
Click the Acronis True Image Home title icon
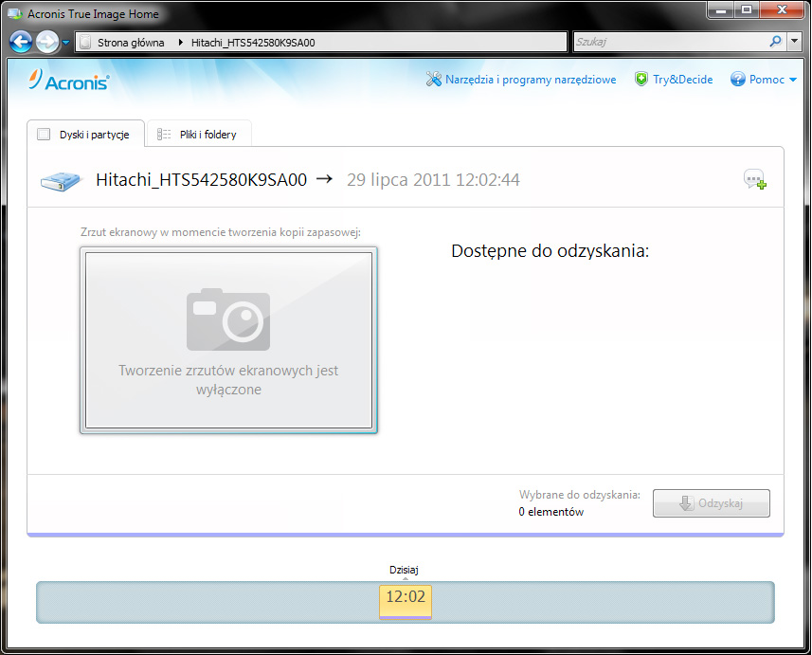15,14
